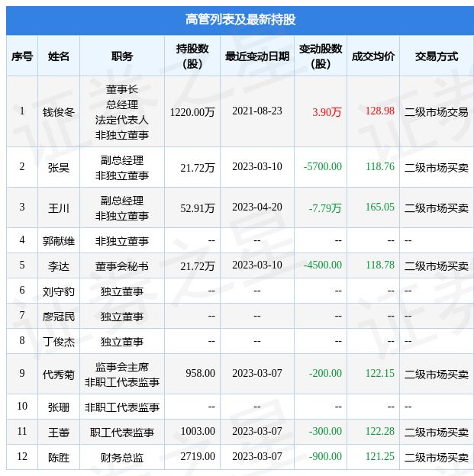Select the 交易方式 column header

[x=437, y=56]
